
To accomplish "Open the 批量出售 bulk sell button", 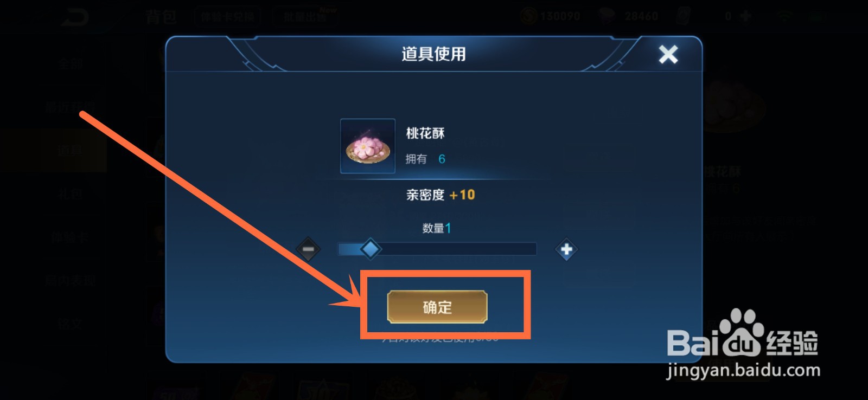I will (305, 17).
